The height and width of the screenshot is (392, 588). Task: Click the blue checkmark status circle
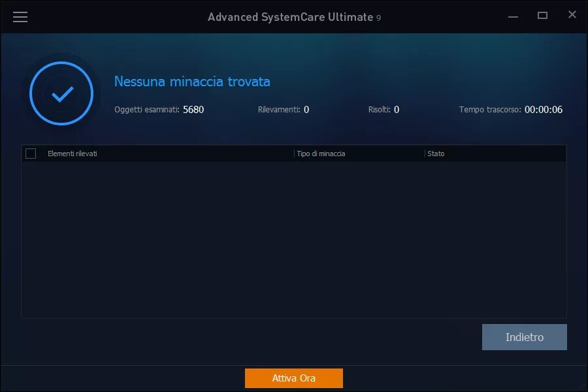(61, 93)
